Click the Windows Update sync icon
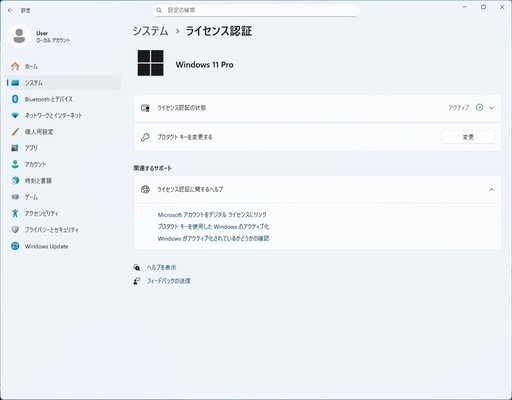This screenshot has height=400, width=512. (15, 246)
